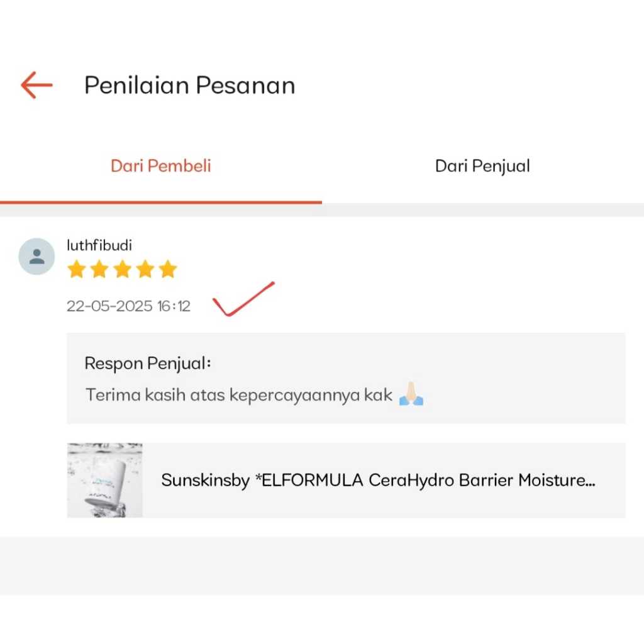Click the red active tab underline indicator
The image size is (644, 644).
pyautogui.click(x=161, y=202)
